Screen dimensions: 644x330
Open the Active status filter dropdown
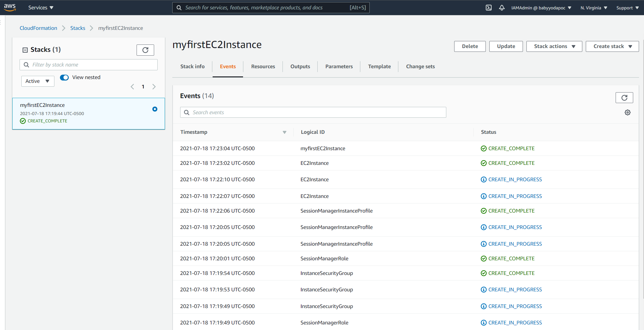tap(38, 81)
